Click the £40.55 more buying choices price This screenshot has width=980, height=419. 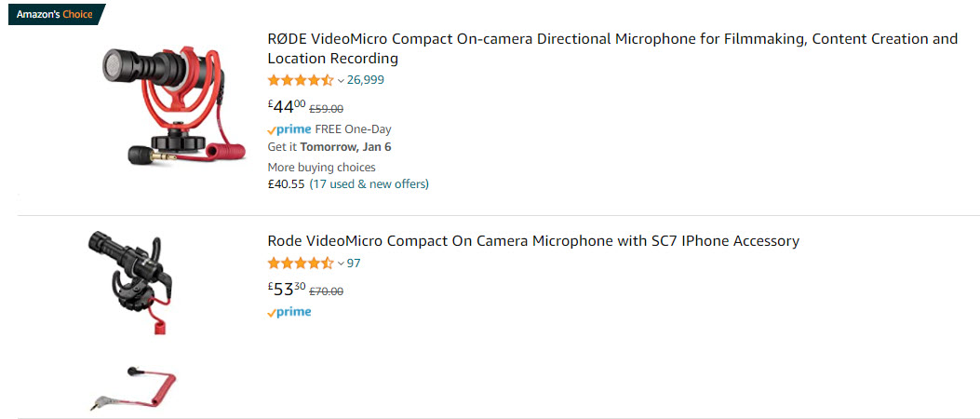(286, 184)
